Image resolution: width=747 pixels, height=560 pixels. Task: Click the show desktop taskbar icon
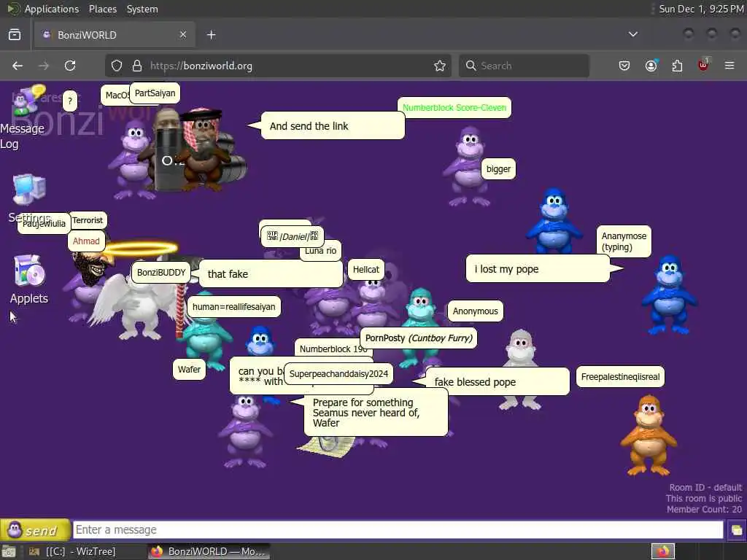9,552
